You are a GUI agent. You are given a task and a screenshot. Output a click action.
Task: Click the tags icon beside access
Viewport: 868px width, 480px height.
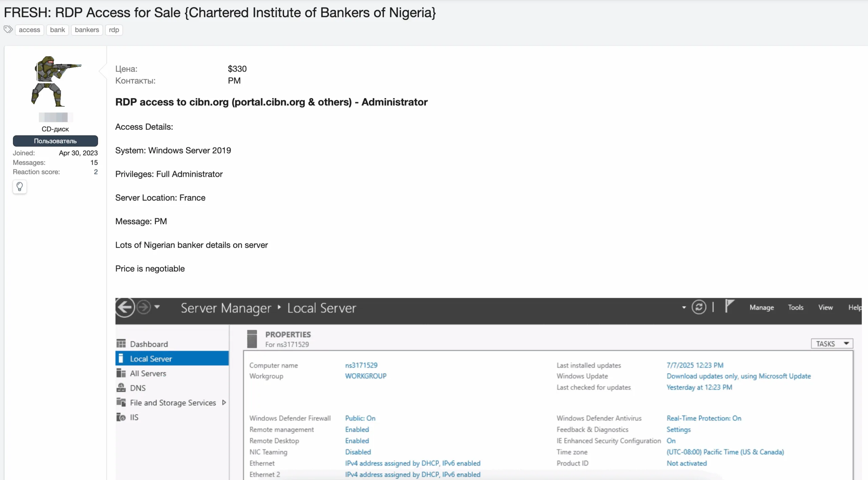[8, 29]
